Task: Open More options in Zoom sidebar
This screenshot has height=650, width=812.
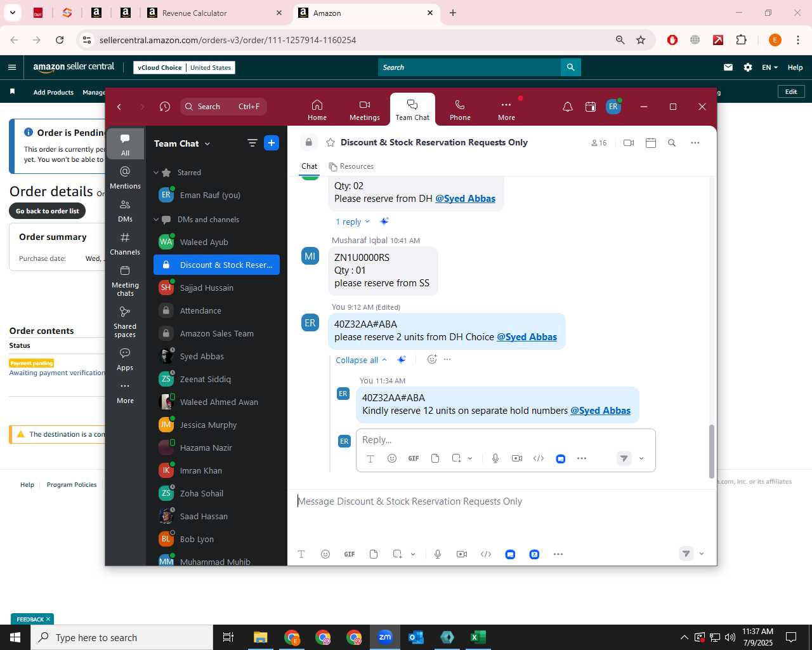Action: pos(125,392)
